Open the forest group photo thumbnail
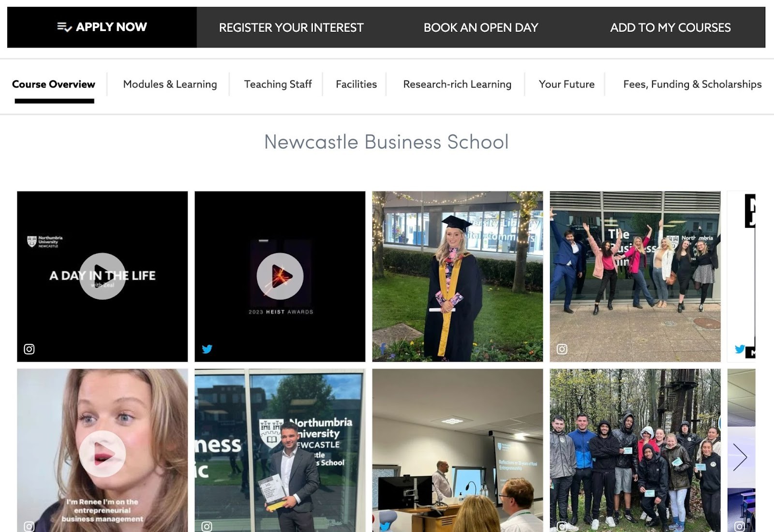This screenshot has height=532, width=774. 635,450
